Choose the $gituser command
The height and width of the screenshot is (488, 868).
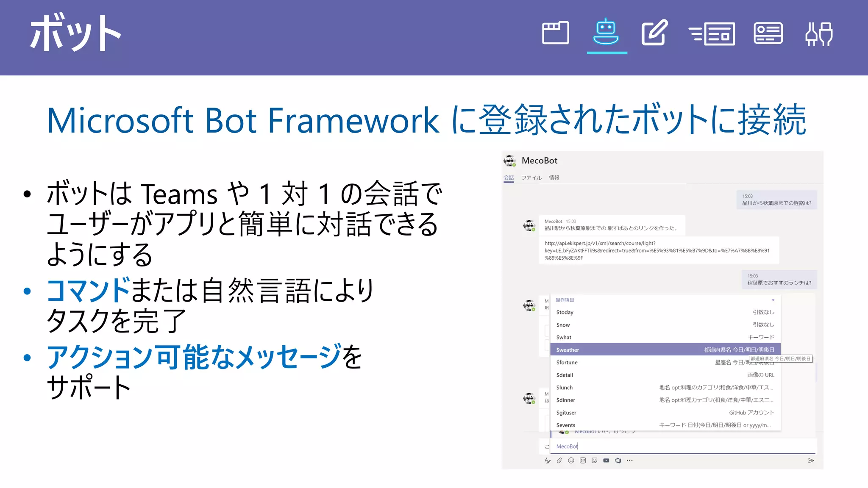coord(665,413)
